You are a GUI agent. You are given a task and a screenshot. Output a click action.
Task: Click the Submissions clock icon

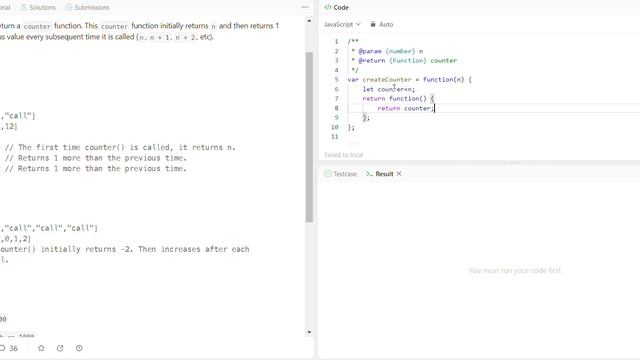click(x=69, y=7)
